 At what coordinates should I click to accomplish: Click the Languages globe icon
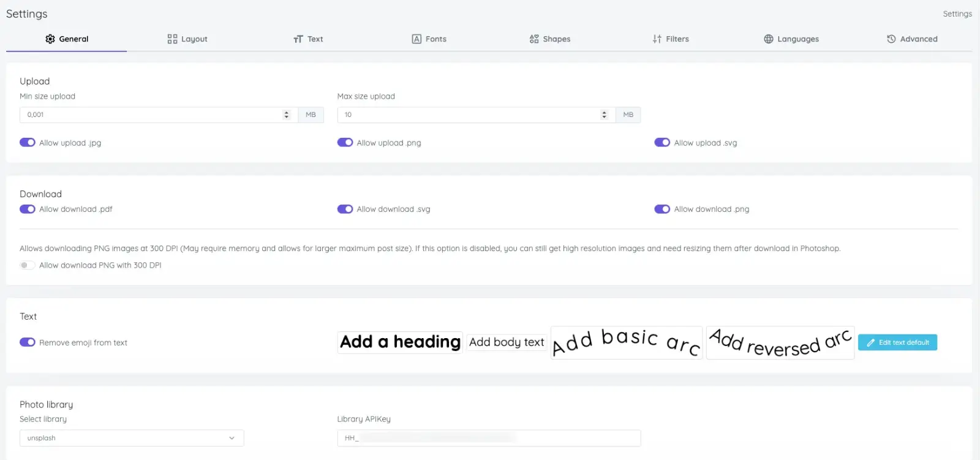point(769,39)
